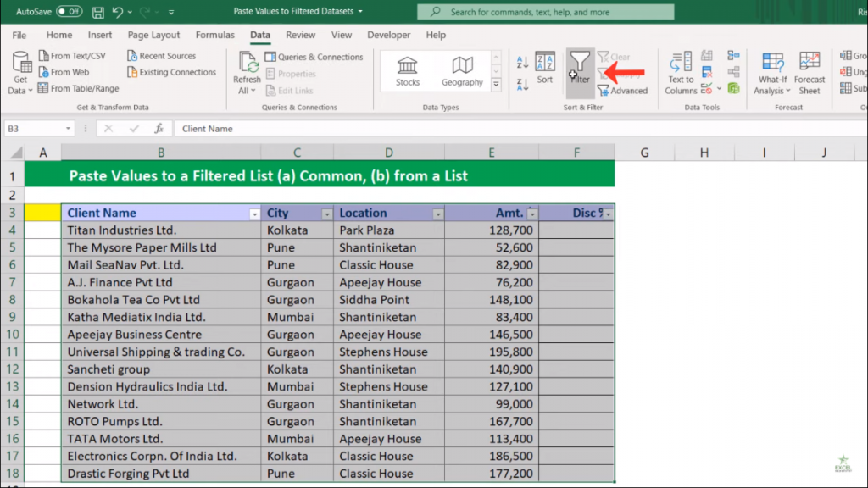This screenshot has width=868, height=488.
Task: Click the Save icon in title bar
Action: click(97, 12)
